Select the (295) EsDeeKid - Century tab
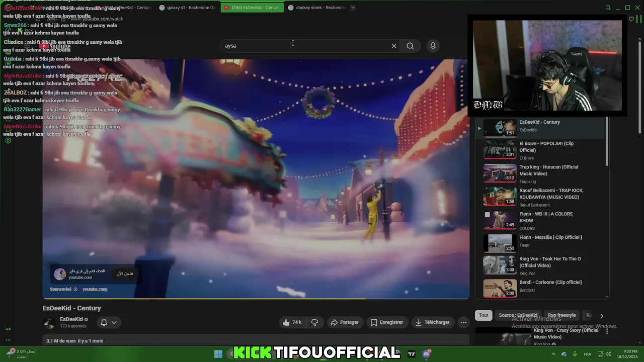The image size is (644, 362). (252, 8)
